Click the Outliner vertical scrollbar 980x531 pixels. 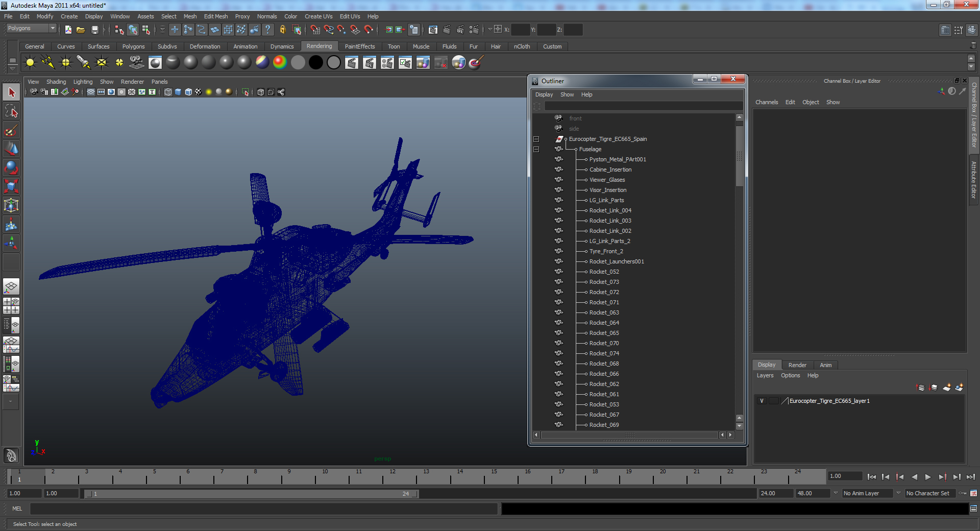click(x=739, y=156)
